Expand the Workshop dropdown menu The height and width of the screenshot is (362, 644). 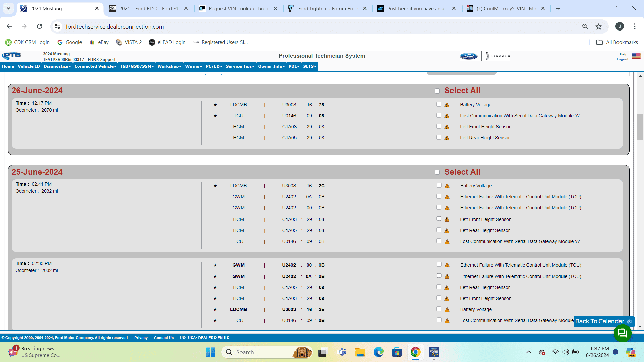[169, 66]
